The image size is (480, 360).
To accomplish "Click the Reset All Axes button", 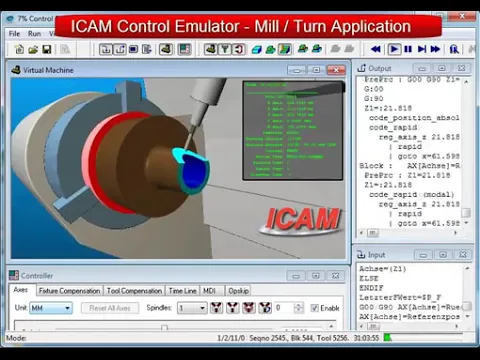I will point(110,308).
